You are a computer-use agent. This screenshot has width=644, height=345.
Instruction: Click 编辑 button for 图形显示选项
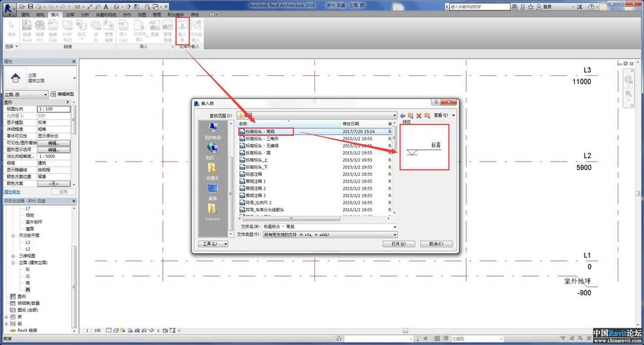[54, 150]
